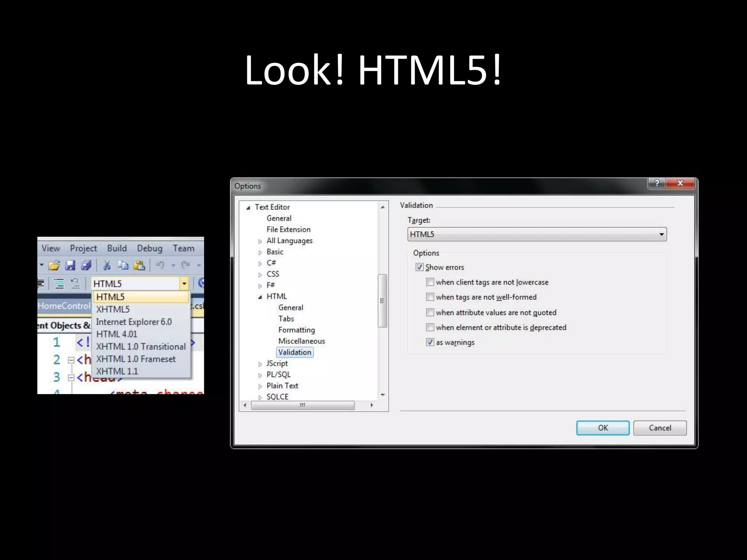
Task: Choose XHTML 1.0 Frameset option
Action: tap(142, 359)
